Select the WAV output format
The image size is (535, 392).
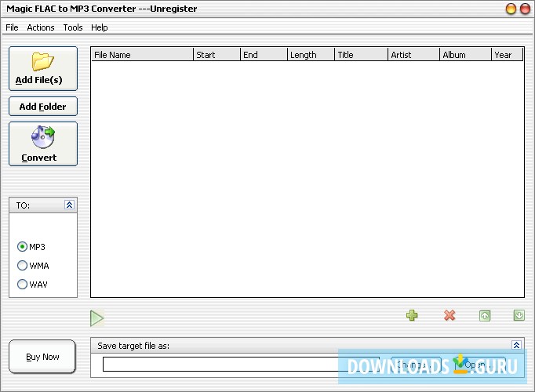(32, 284)
